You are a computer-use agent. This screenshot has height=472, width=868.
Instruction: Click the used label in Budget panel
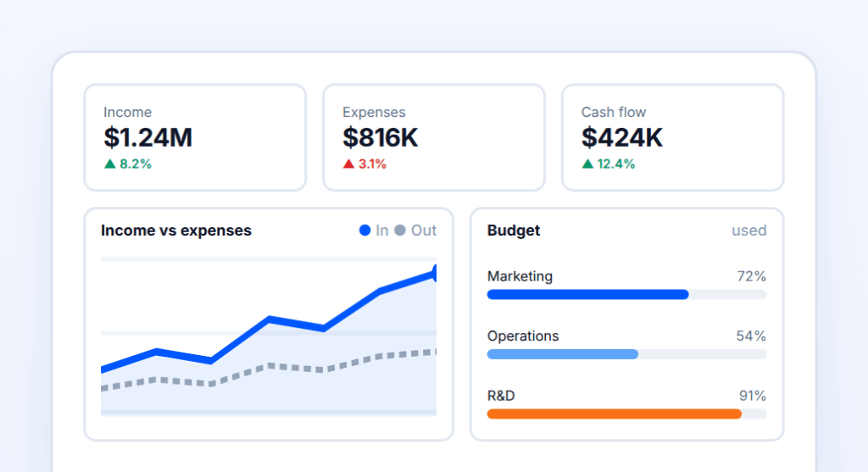[x=749, y=230]
